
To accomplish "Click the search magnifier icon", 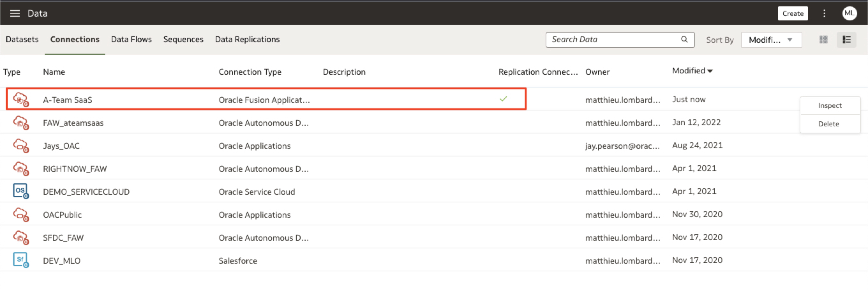I will [684, 40].
